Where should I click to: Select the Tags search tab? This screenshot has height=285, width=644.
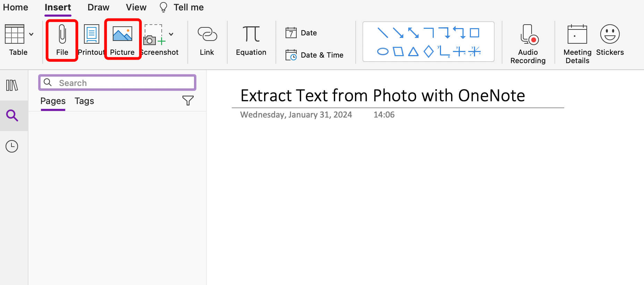click(x=84, y=101)
